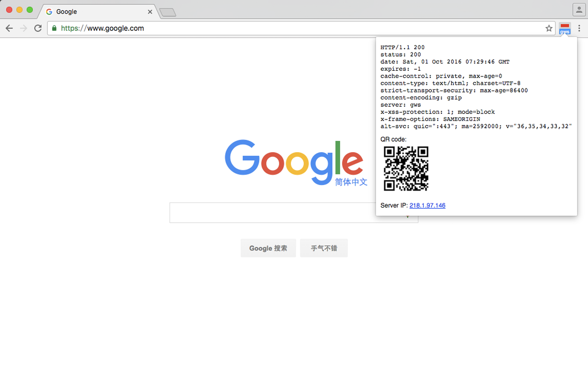Click the QR code image
Viewport: 588px width, 368px height.
tap(406, 168)
